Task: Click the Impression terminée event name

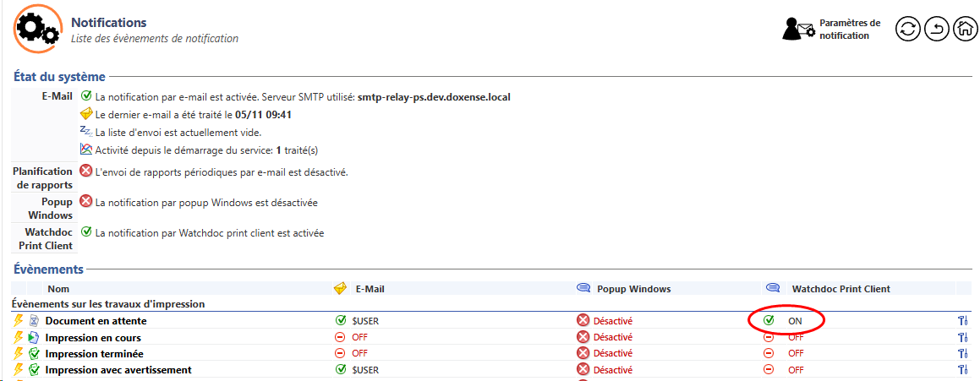Action: point(94,354)
